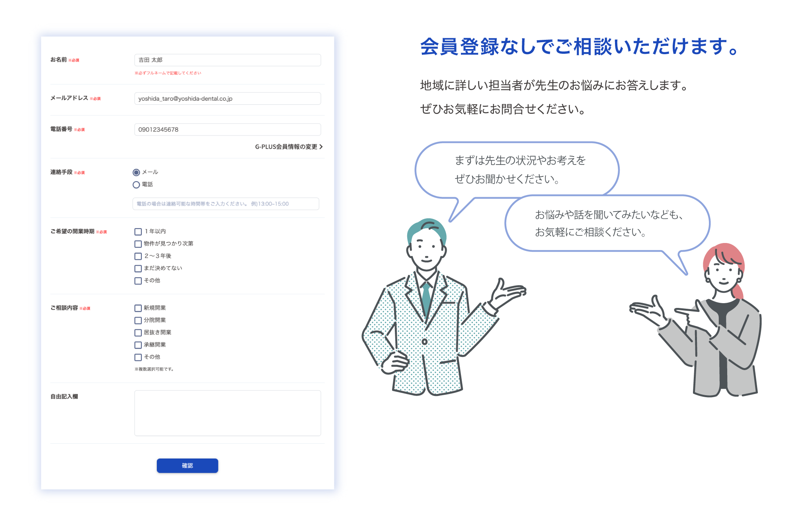Check the 1年以内 checkbox

[x=138, y=232]
